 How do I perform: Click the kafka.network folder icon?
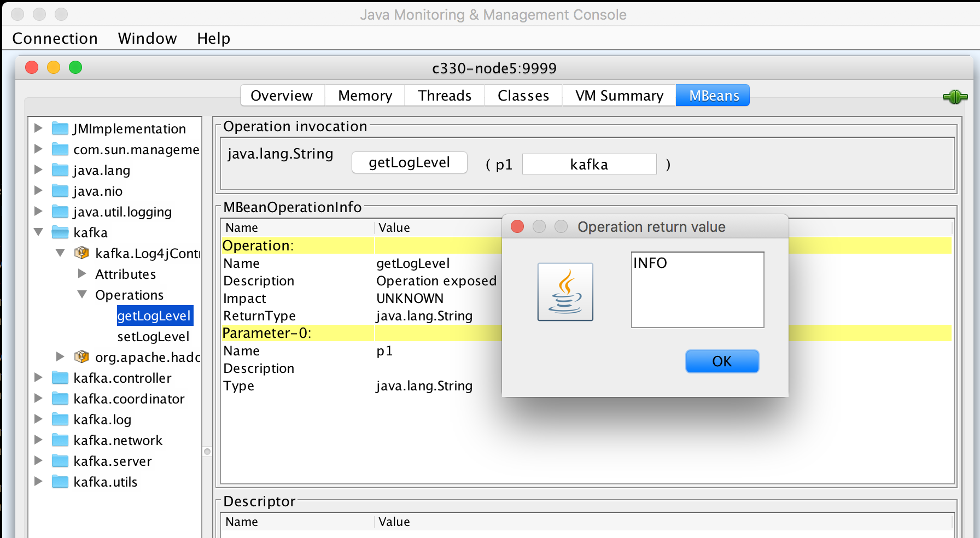tap(59, 440)
